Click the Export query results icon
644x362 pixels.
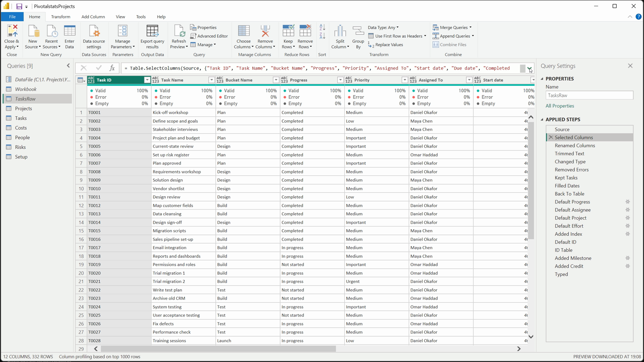point(153,31)
